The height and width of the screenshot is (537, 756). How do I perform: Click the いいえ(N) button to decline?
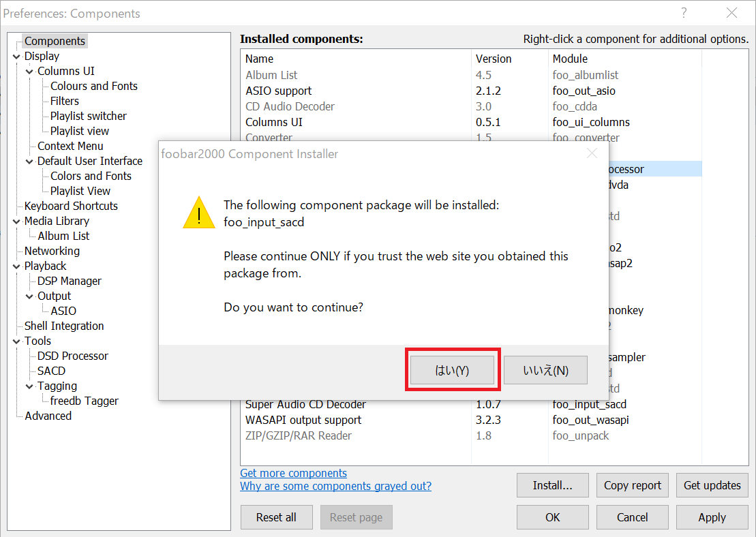[x=545, y=370]
